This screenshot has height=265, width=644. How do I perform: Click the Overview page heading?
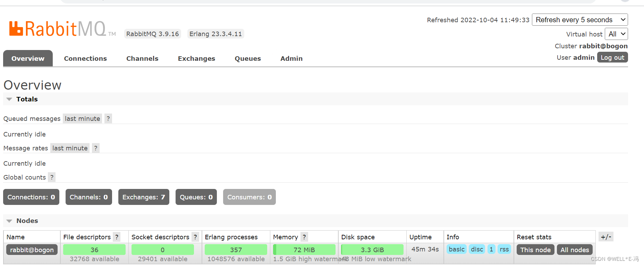[32, 85]
